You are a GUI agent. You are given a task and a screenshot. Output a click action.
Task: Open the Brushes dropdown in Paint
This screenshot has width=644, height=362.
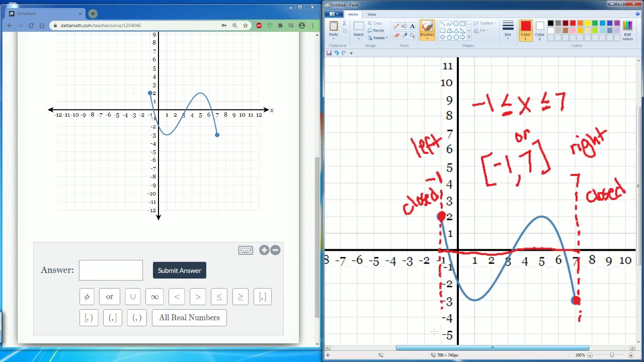coord(427,39)
